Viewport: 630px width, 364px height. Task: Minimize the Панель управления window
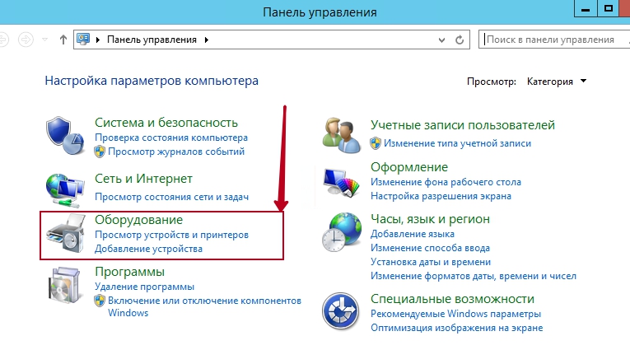586,8
